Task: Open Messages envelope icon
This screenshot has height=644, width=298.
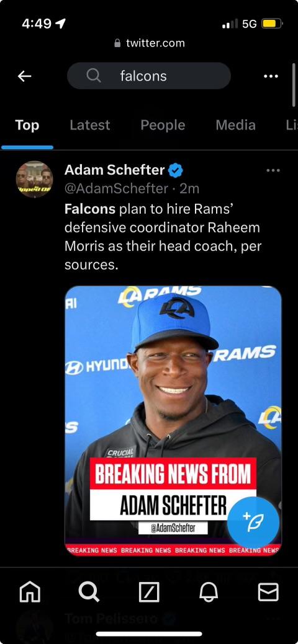Action: pyautogui.click(x=268, y=593)
